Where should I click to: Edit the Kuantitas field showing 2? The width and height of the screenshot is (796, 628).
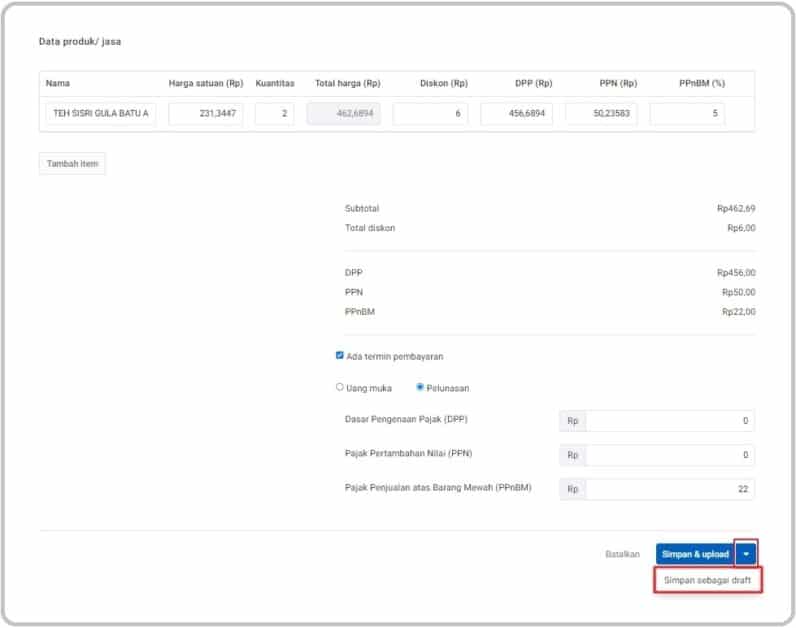(275, 114)
